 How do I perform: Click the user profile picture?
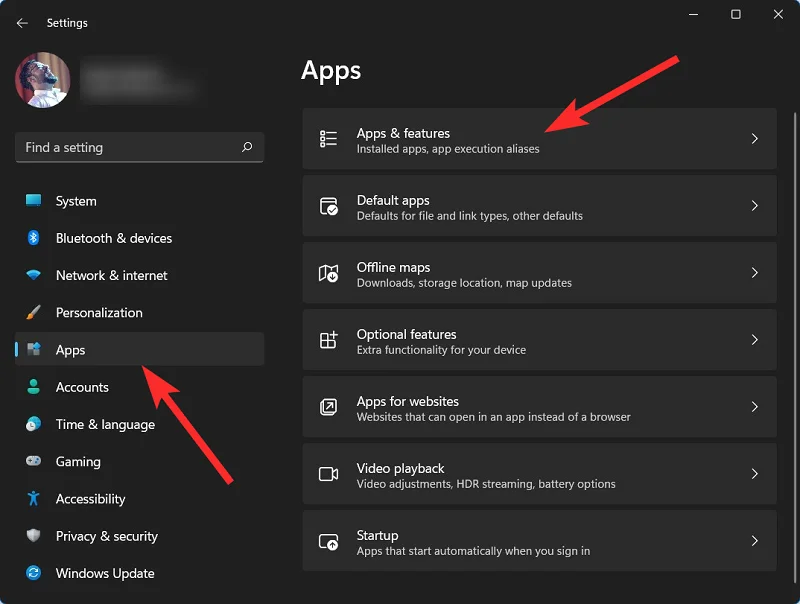click(43, 80)
